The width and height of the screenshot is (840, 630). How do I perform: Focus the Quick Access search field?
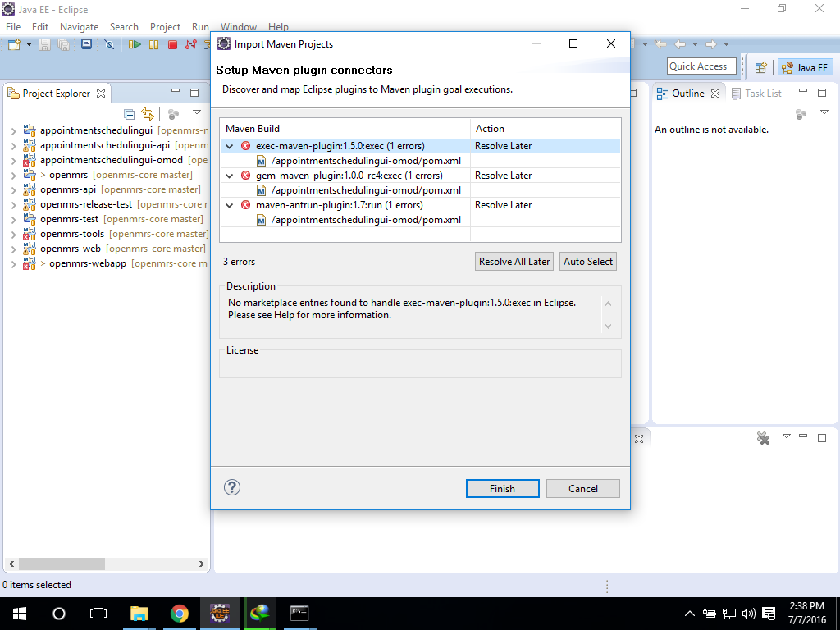coord(701,66)
